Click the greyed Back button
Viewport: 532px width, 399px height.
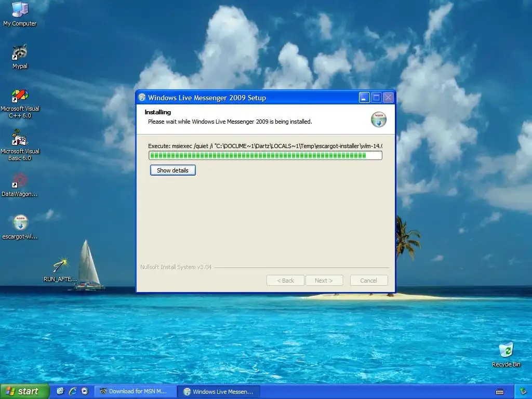(x=285, y=281)
